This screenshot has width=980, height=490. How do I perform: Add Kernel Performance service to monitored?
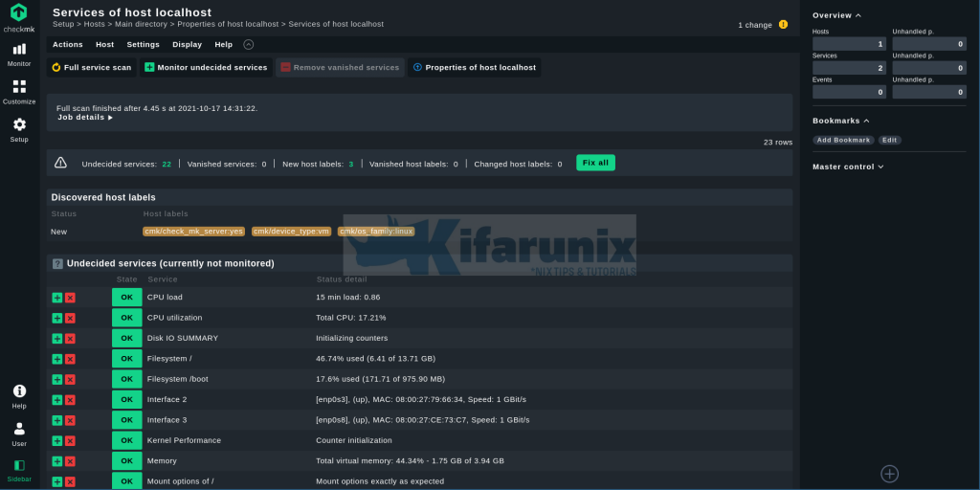pyautogui.click(x=56, y=440)
